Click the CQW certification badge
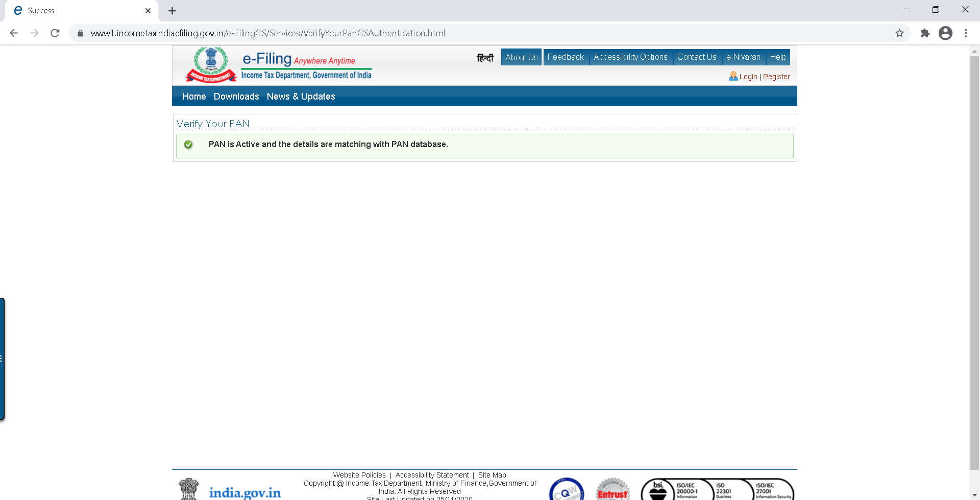Screen dimensions: 980x500 (x=567, y=489)
